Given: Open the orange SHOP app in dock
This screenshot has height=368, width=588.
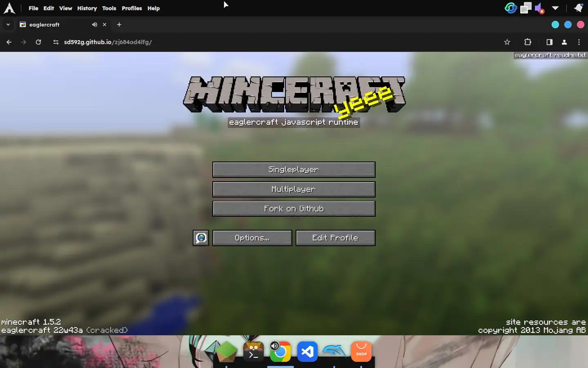Looking at the screenshot, I should pyautogui.click(x=361, y=352).
